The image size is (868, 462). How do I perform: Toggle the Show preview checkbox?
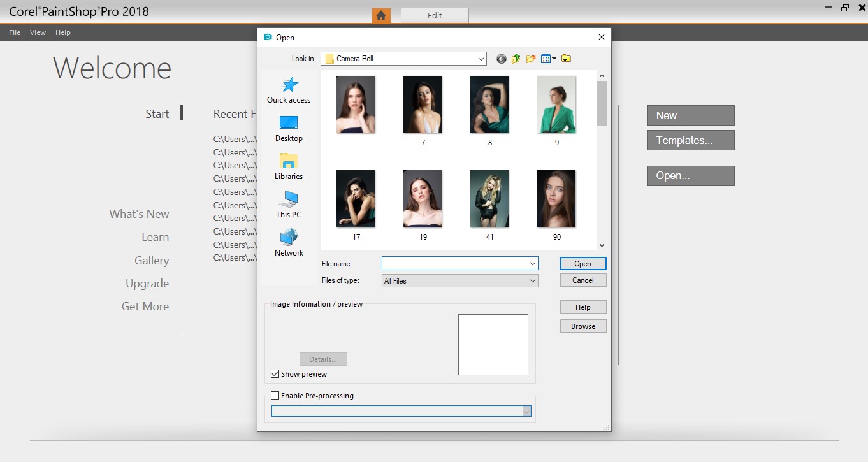(x=275, y=374)
